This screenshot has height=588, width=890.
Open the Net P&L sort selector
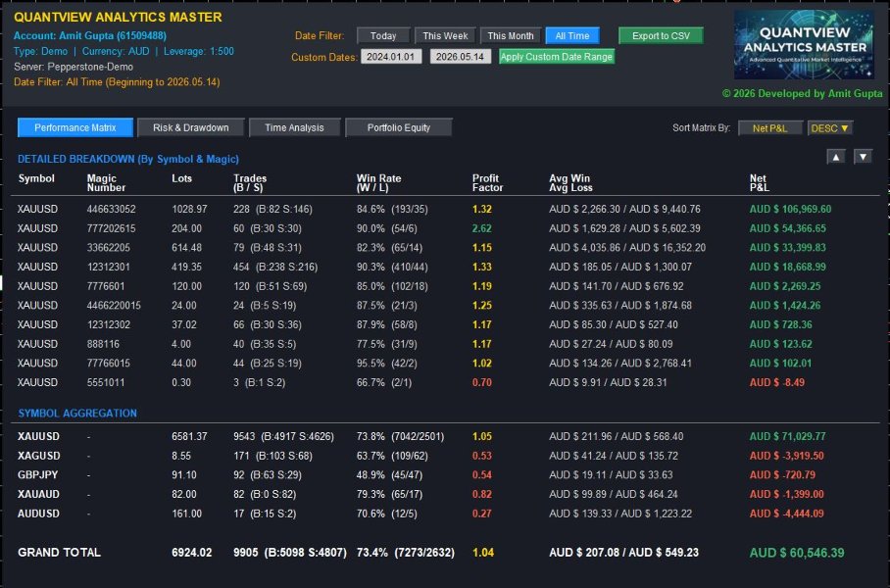tap(770, 128)
